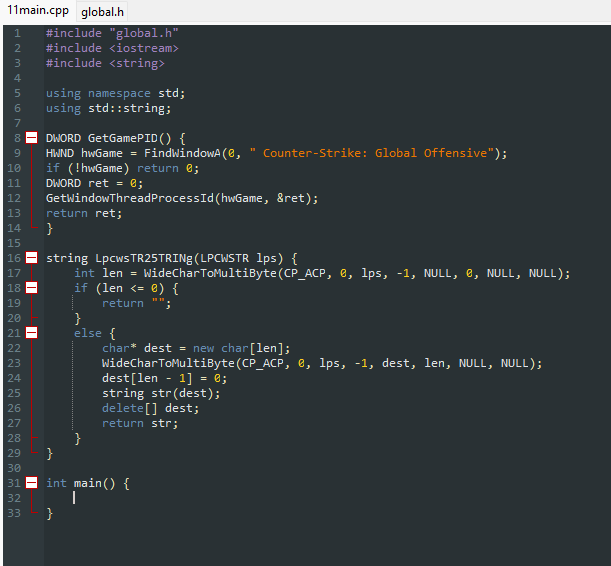Click dest[len - 1] assignment on line 24
The image size is (611, 566).
click(164, 378)
